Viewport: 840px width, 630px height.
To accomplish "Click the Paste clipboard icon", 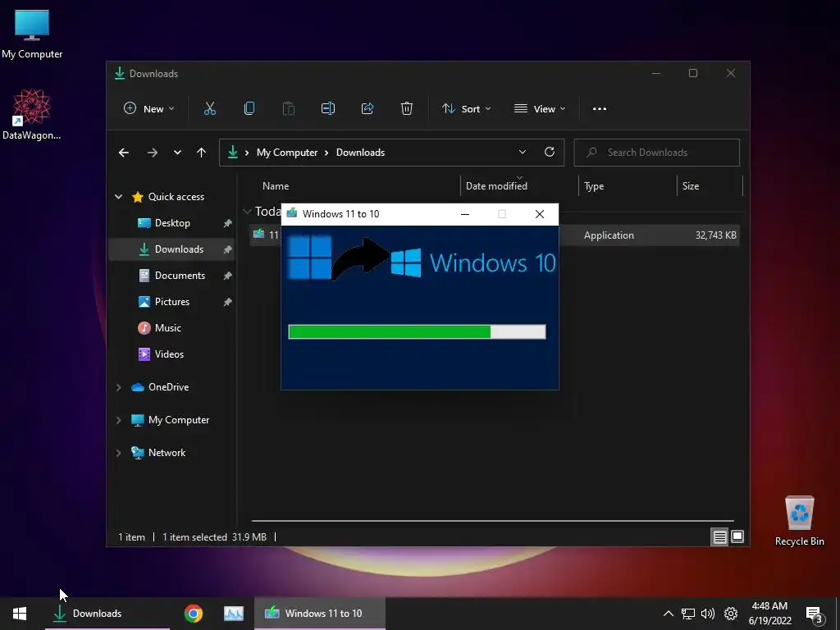I will point(288,109).
